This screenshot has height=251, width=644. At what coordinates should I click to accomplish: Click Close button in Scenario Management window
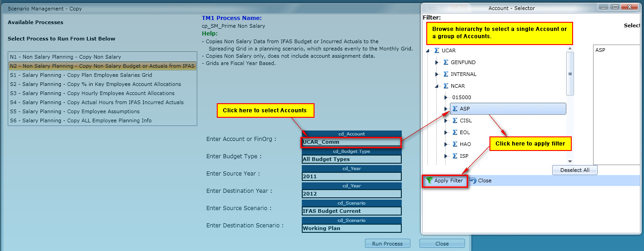(442, 244)
